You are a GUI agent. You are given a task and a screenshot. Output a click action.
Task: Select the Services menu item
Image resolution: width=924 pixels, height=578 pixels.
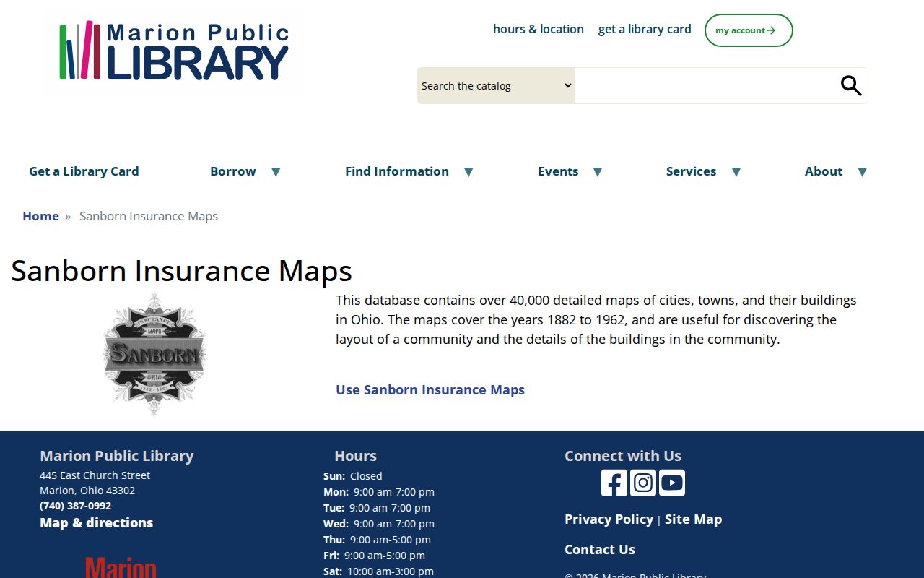692,171
